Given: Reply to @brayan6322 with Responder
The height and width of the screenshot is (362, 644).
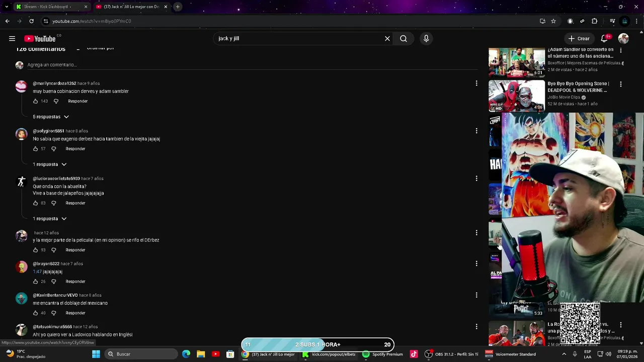Looking at the screenshot, I should click(75, 282).
